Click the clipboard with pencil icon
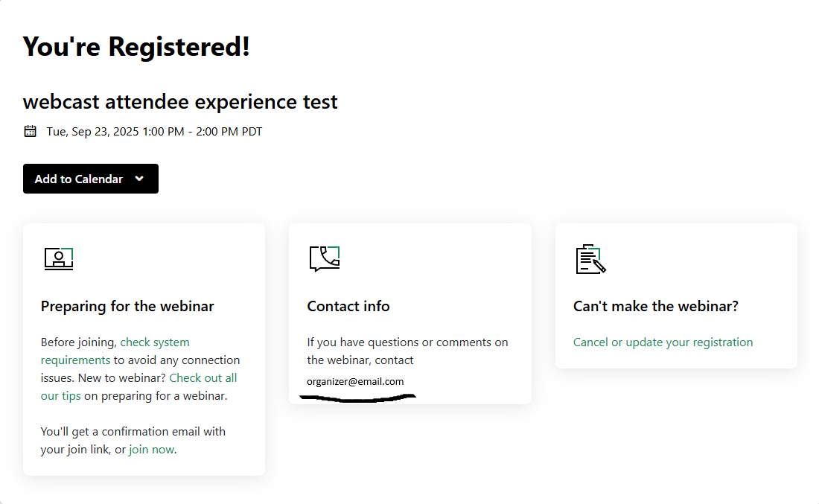 (x=591, y=259)
